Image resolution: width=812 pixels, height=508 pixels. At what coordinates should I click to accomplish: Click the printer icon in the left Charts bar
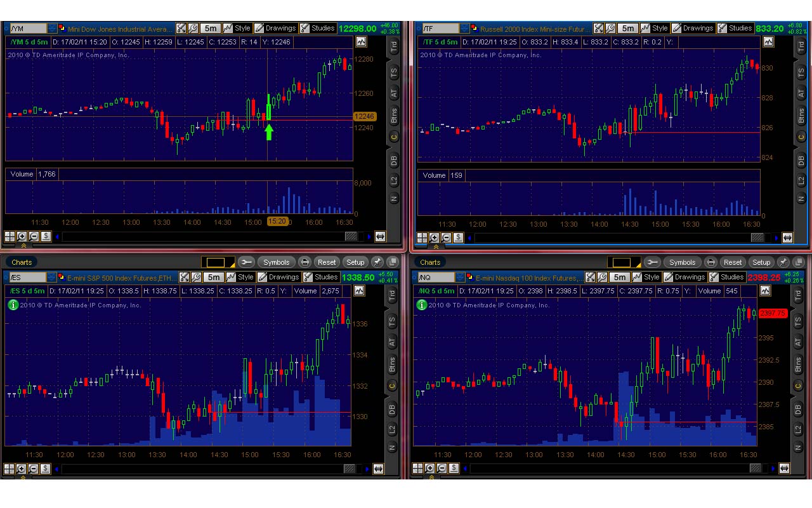point(305,262)
